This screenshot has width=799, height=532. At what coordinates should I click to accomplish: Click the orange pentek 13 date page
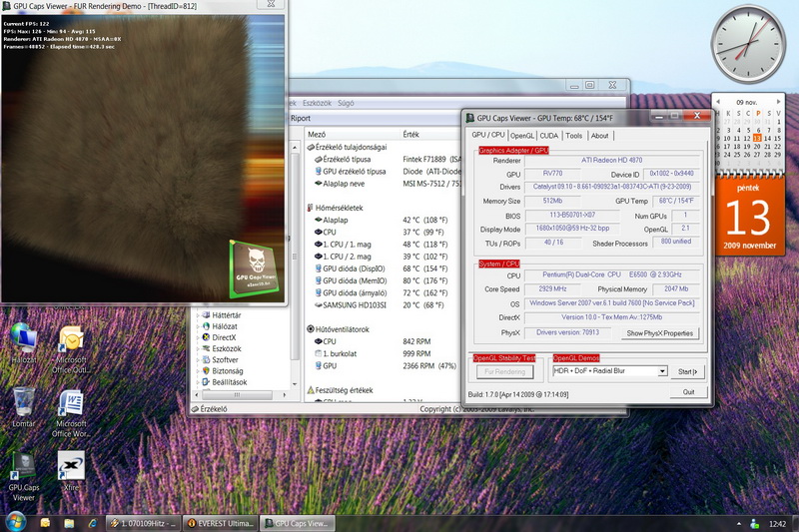[748, 216]
